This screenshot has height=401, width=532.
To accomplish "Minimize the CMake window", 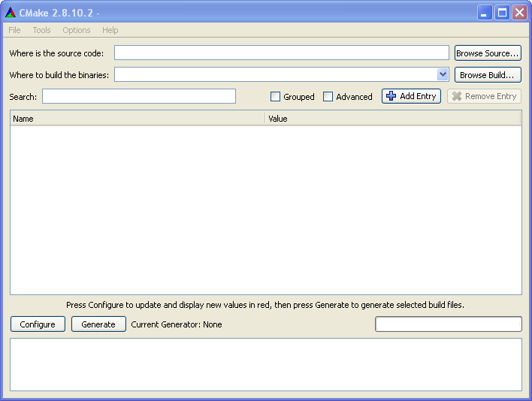I will point(485,13).
